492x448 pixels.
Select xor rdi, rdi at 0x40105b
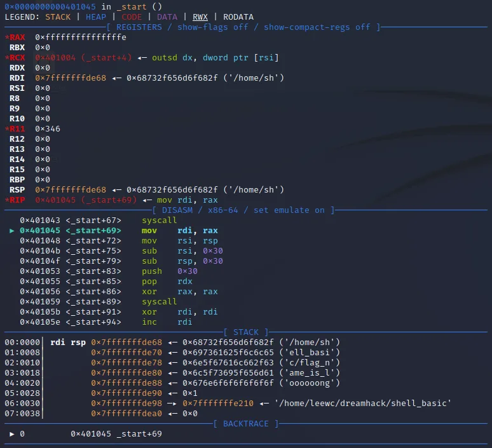pyautogui.click(x=119, y=312)
